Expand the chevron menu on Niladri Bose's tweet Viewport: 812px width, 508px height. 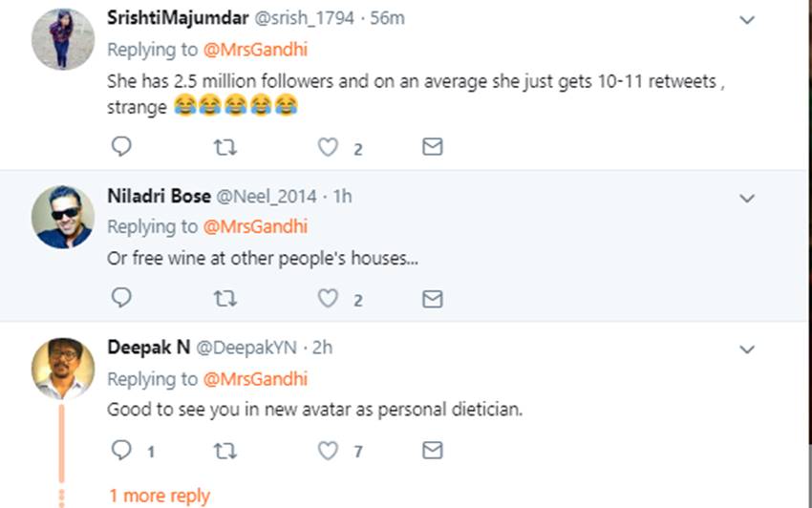tap(747, 199)
